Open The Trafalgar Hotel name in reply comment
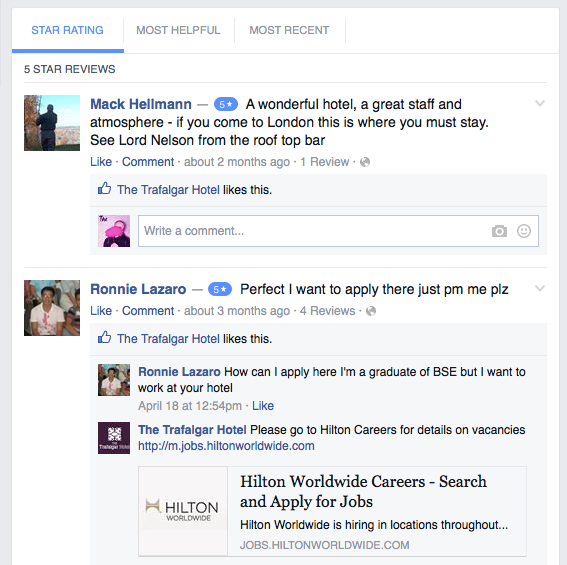The height and width of the screenshot is (565, 567). click(x=192, y=430)
